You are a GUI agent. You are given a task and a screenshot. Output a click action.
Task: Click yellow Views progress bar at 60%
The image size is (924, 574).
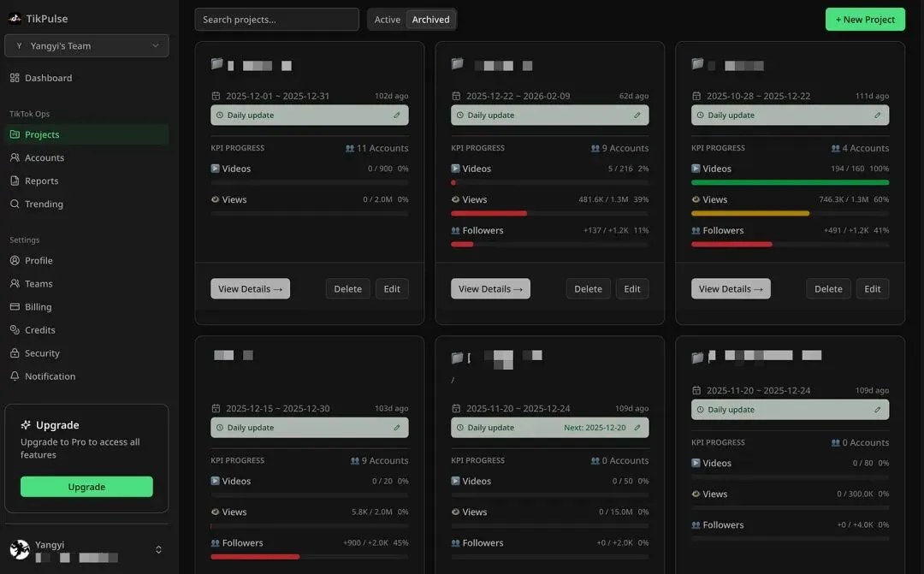[x=750, y=213]
